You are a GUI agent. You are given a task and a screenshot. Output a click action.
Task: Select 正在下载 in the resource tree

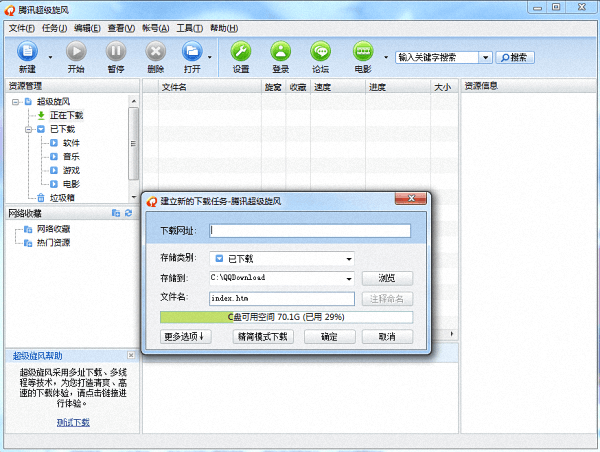tap(66, 115)
